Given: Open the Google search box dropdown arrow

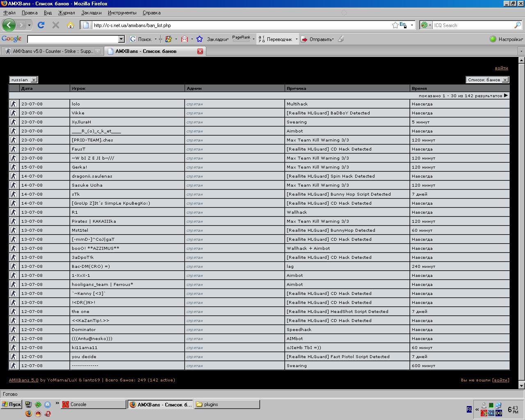Looking at the screenshot, I should coord(121,39).
